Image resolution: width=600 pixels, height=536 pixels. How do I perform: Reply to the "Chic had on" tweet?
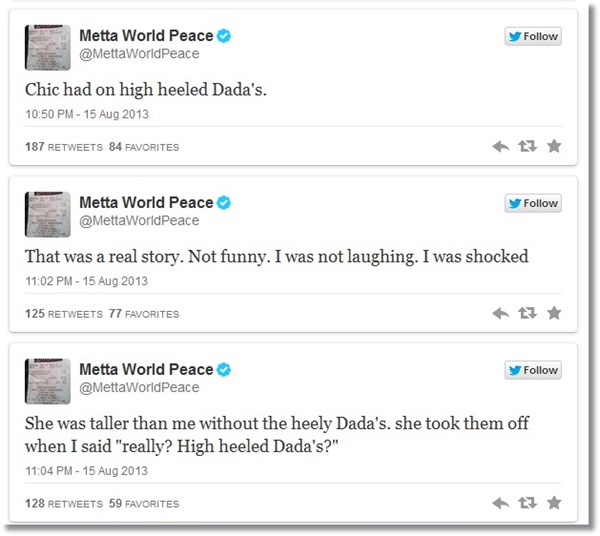[x=501, y=146]
